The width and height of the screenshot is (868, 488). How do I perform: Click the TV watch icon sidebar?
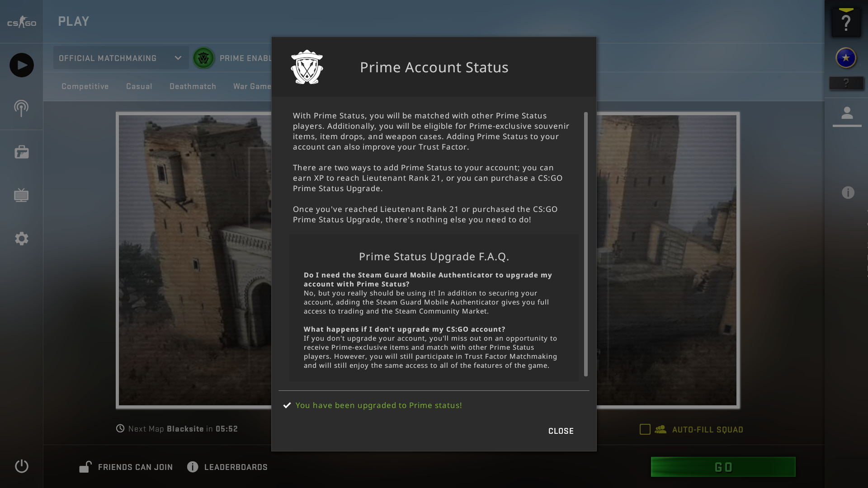click(x=21, y=195)
